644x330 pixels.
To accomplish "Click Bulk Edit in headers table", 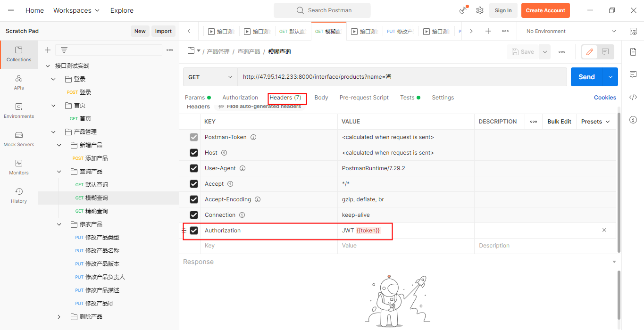I will pyautogui.click(x=559, y=122).
